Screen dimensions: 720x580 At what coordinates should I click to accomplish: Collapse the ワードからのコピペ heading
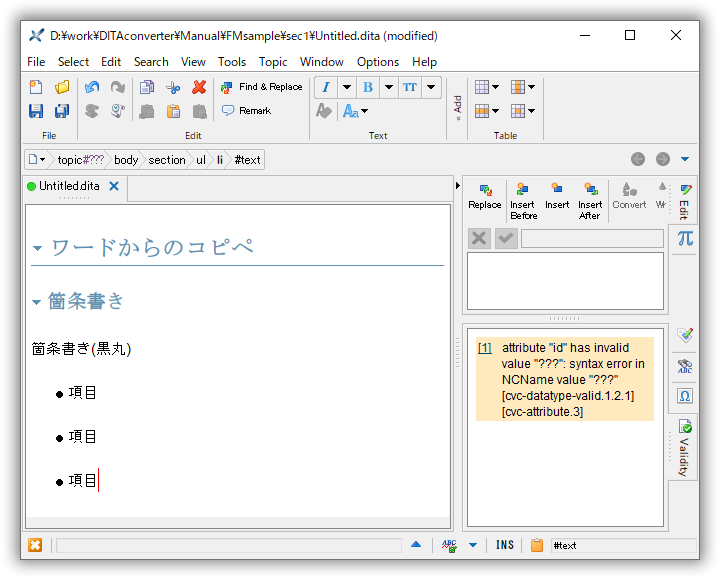(x=38, y=248)
